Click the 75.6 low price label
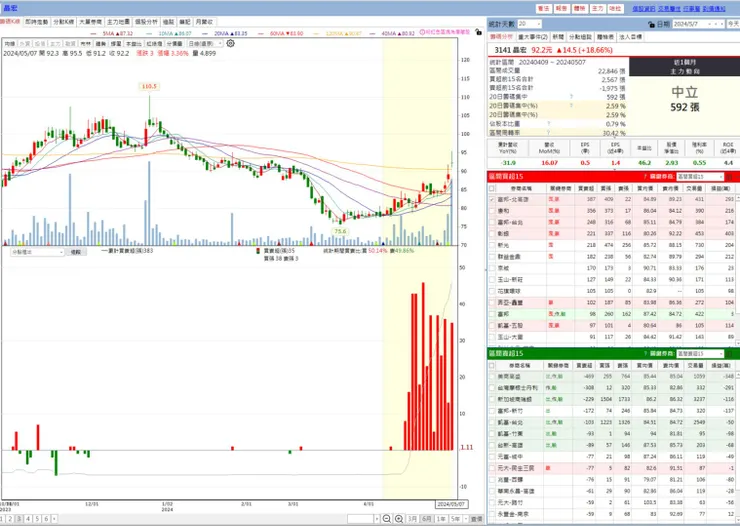 pos(339,231)
